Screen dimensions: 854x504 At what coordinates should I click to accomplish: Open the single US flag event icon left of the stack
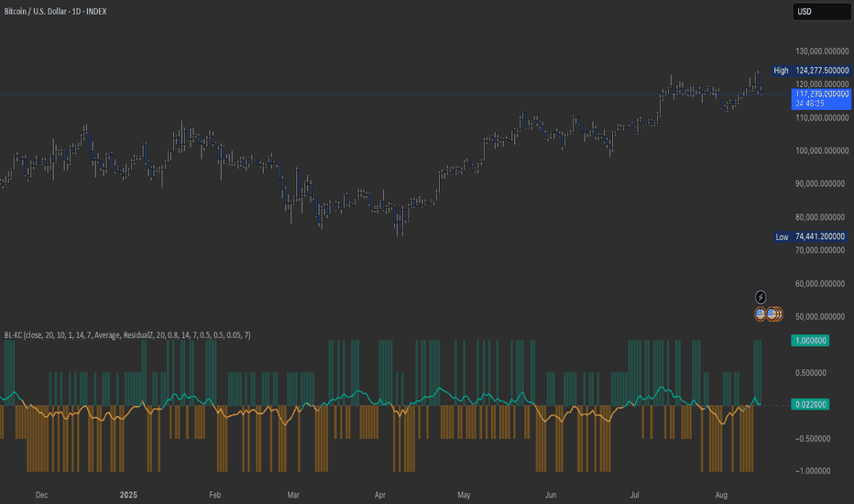[x=761, y=313]
